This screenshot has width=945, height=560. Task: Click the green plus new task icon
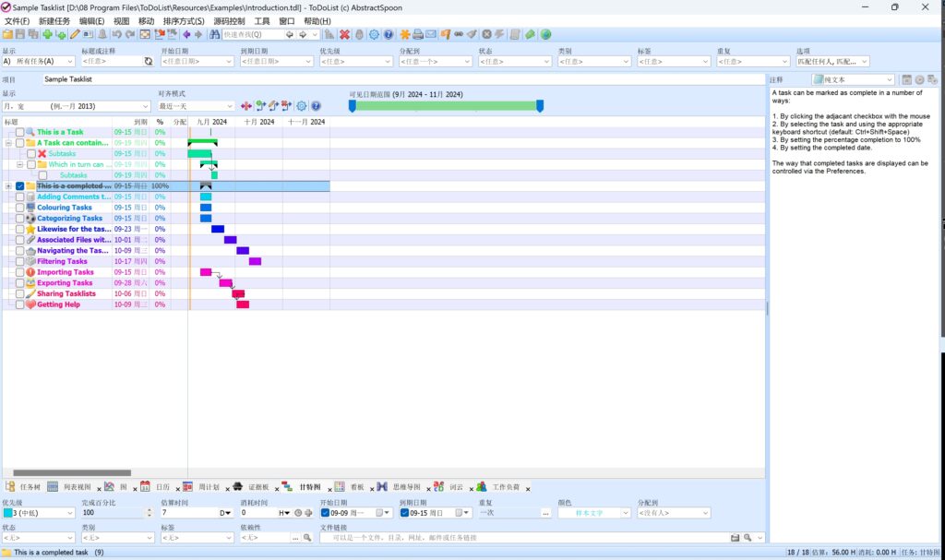[47, 34]
